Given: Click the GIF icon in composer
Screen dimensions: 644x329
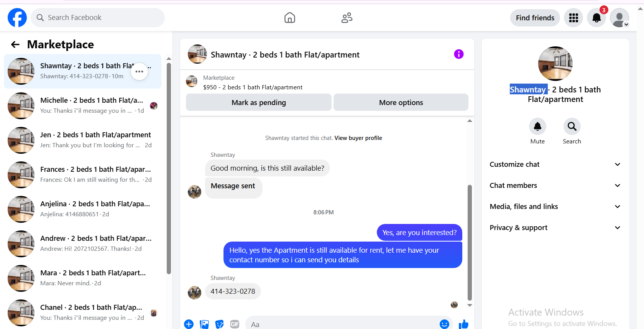Looking at the screenshot, I should 235,324.
